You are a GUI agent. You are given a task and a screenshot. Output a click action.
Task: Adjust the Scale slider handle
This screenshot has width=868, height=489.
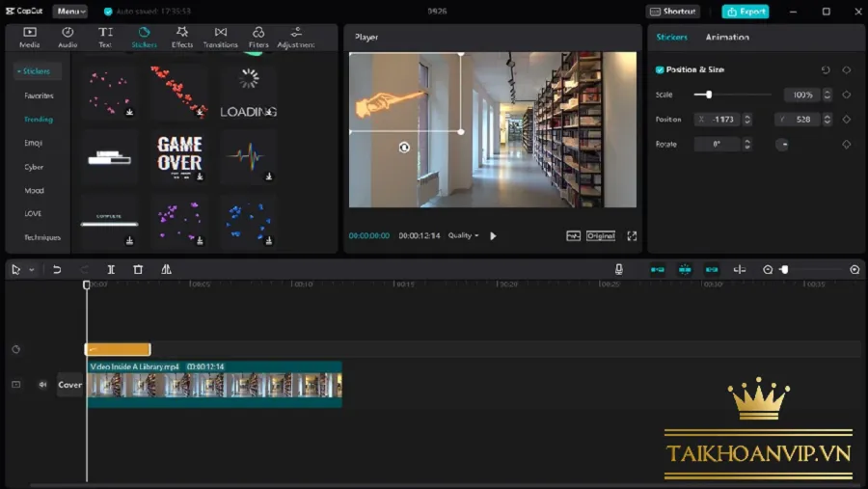pyautogui.click(x=709, y=95)
